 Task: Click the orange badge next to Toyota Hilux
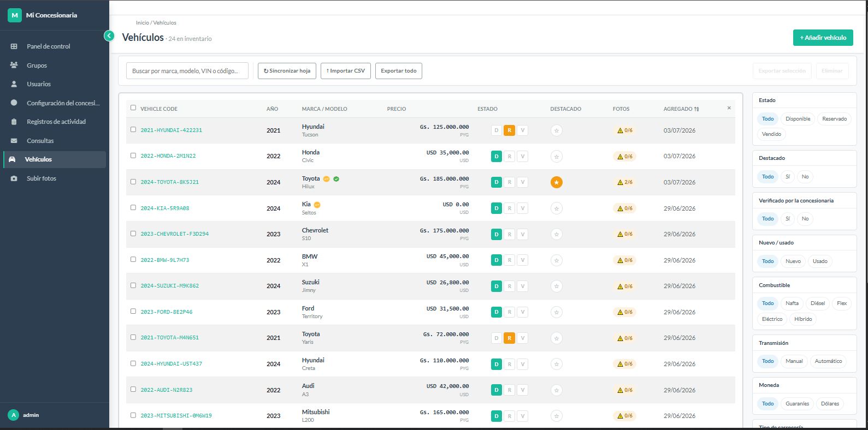click(326, 178)
